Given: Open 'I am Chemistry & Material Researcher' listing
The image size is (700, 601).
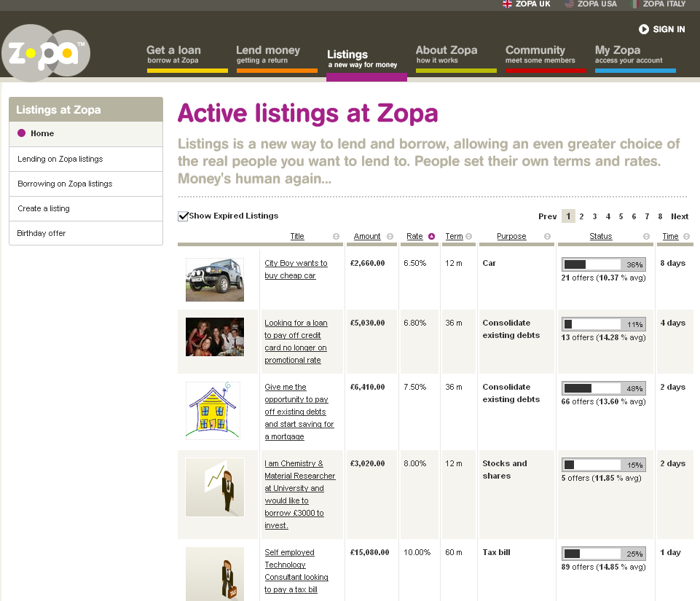Looking at the screenshot, I should tap(299, 495).
